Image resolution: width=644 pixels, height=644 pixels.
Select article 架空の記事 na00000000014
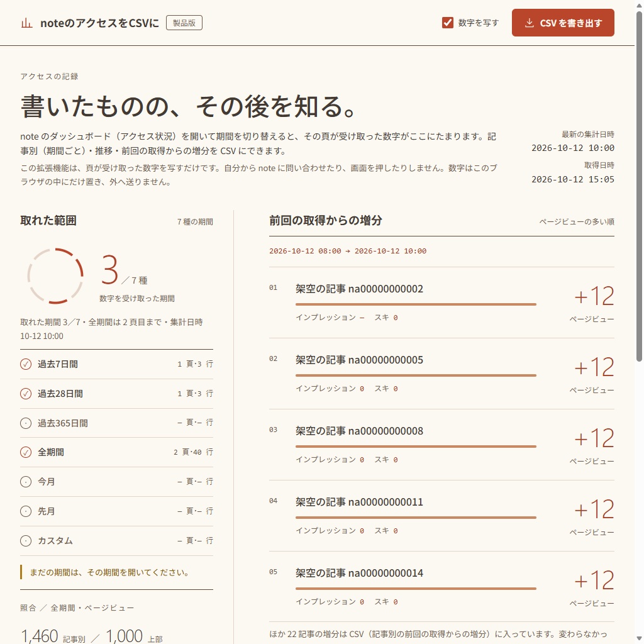click(x=359, y=574)
